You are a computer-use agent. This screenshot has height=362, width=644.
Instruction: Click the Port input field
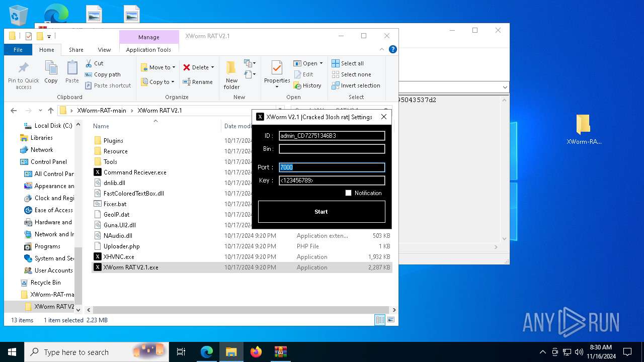(x=332, y=167)
